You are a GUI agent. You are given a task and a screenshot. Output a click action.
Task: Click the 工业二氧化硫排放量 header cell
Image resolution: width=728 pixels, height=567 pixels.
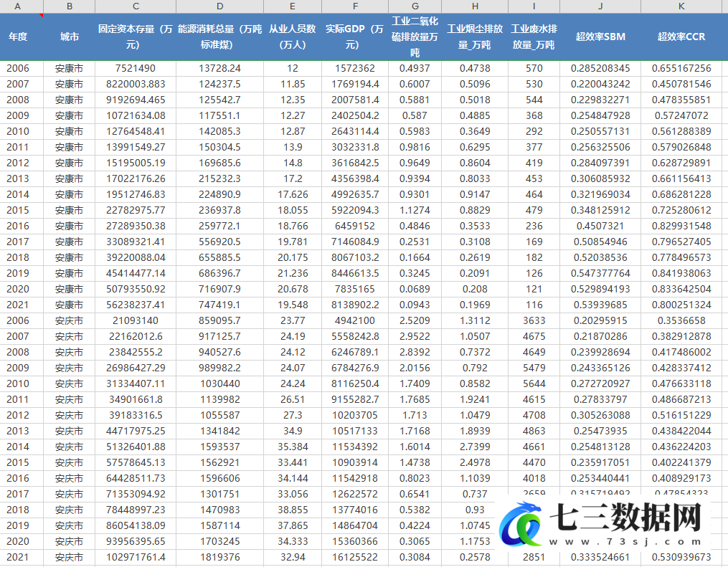[415, 37]
